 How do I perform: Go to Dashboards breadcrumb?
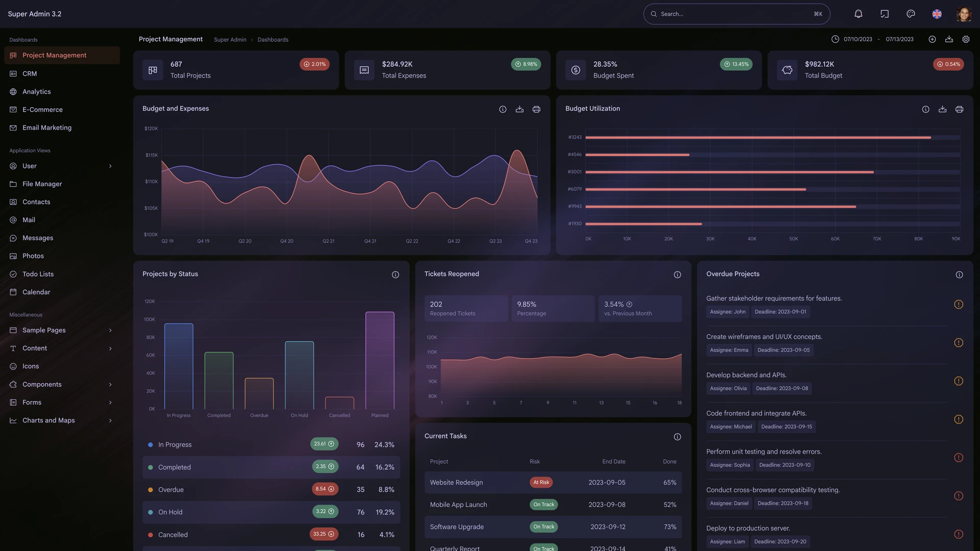coord(273,39)
